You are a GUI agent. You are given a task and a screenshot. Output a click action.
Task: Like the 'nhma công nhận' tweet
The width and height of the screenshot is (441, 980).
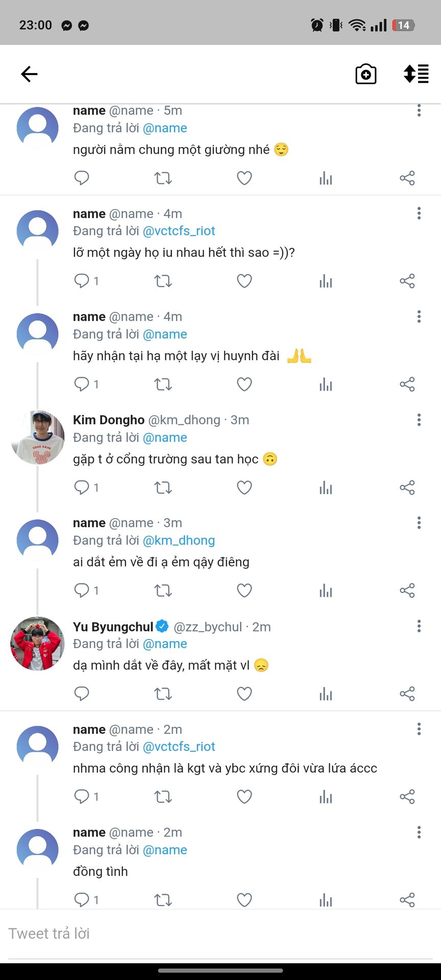pos(244,797)
